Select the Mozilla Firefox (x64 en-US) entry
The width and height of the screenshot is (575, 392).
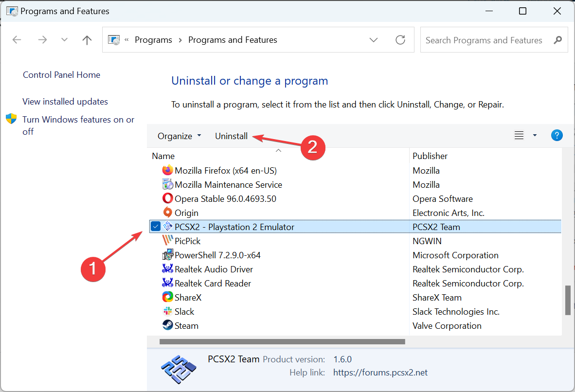pyautogui.click(x=226, y=171)
